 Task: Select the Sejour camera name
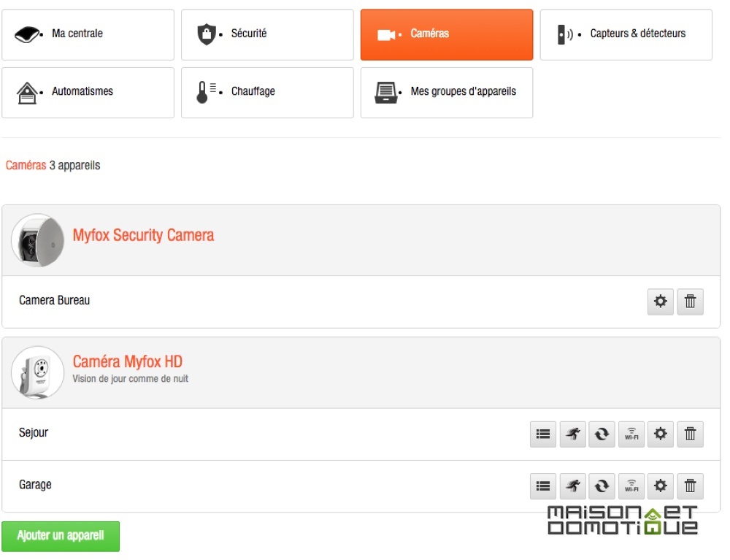[x=34, y=432]
